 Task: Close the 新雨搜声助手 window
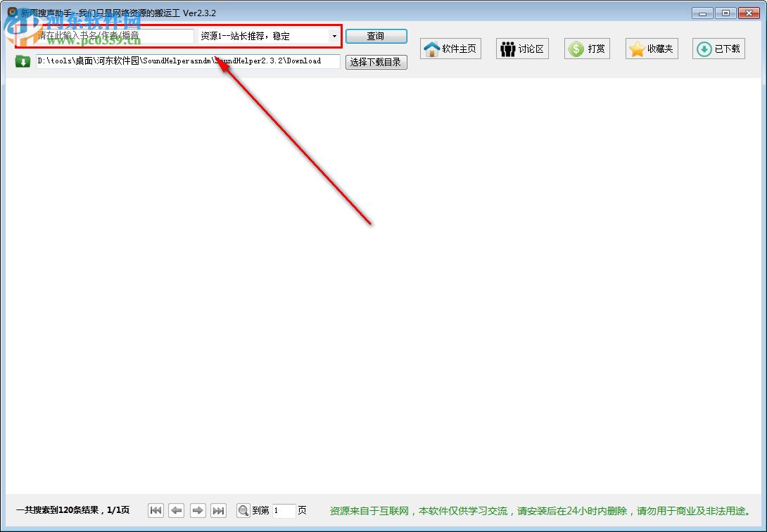[x=749, y=13]
